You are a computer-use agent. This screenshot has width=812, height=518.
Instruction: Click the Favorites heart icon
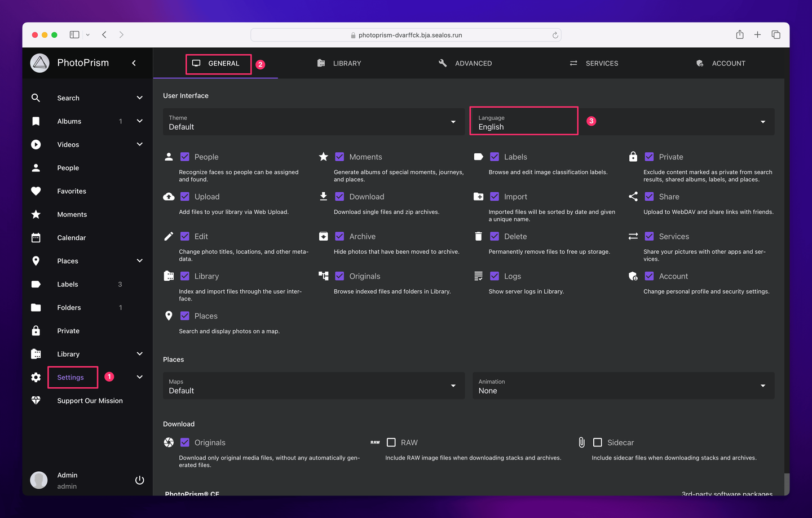[36, 191]
